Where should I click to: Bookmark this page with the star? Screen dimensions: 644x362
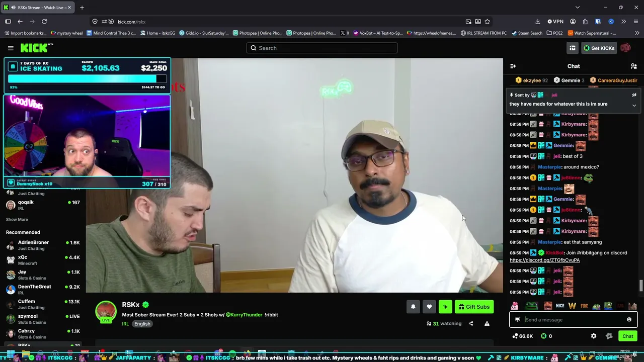(x=487, y=22)
